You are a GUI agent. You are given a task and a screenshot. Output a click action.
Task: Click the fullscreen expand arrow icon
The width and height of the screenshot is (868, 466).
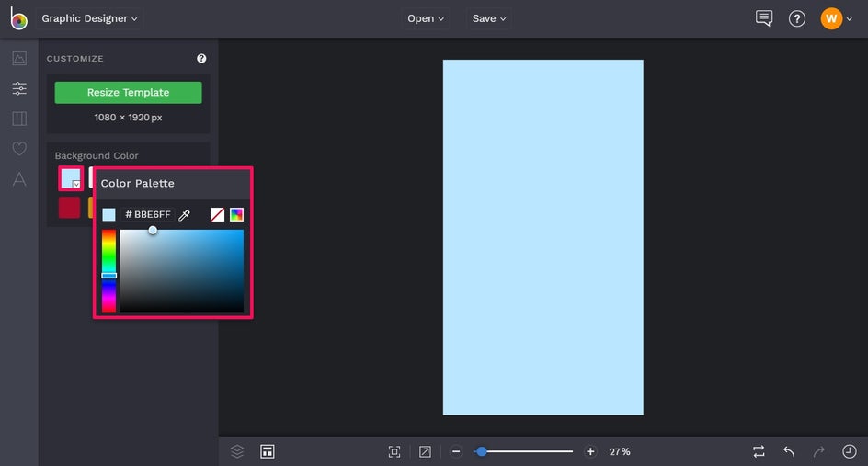[425, 451]
